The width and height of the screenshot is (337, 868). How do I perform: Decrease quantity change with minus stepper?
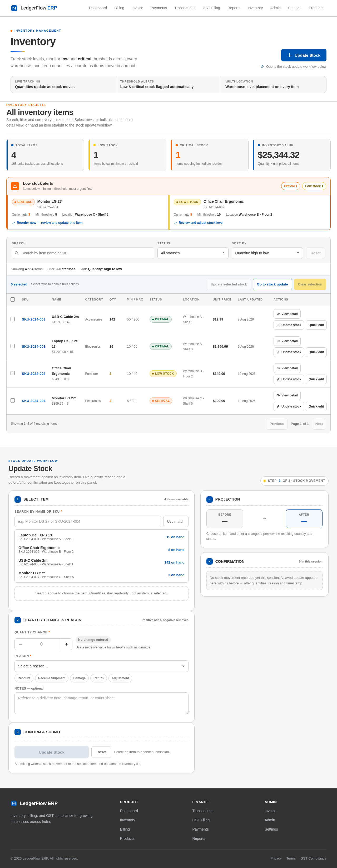point(20,644)
